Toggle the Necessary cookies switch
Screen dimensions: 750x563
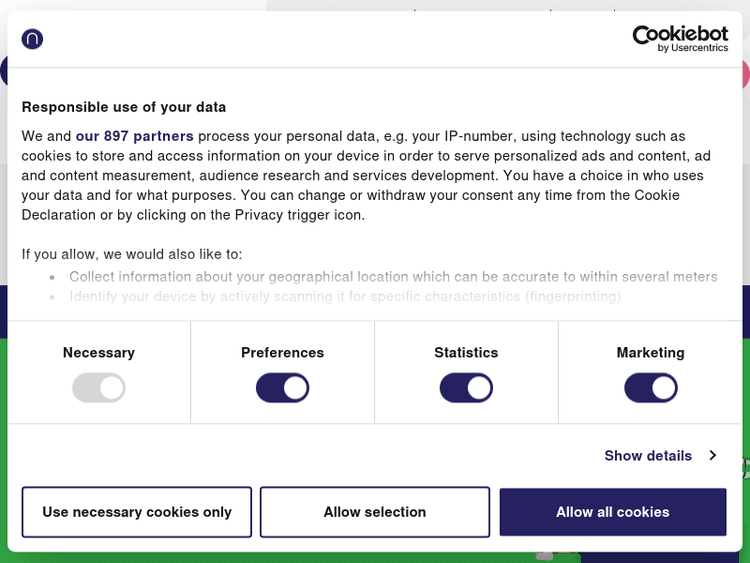[x=99, y=388]
